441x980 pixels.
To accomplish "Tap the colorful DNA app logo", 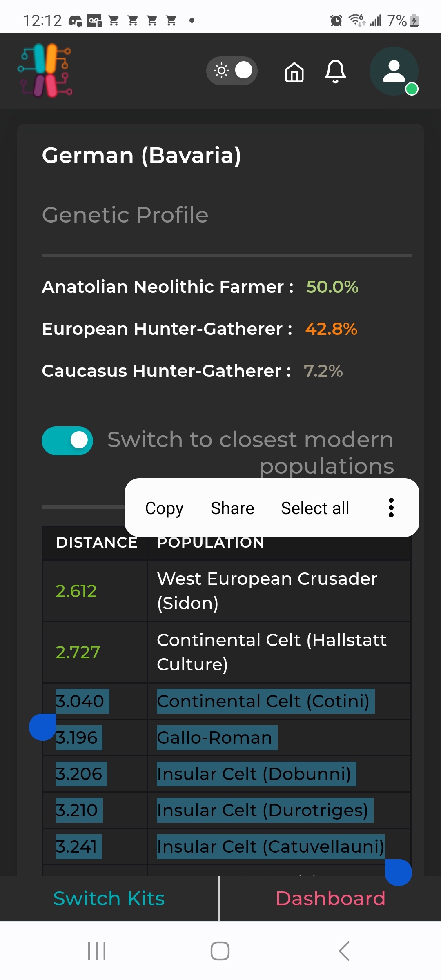I will pos(45,71).
